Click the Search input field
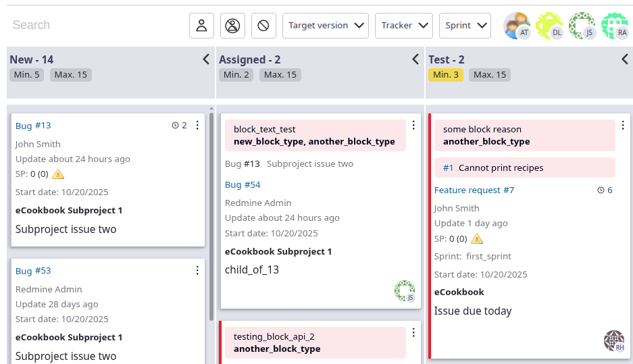This screenshot has width=633, height=364. (95, 26)
